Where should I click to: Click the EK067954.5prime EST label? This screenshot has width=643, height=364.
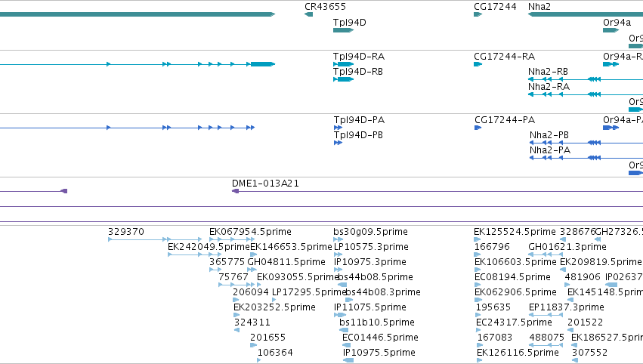point(250,232)
